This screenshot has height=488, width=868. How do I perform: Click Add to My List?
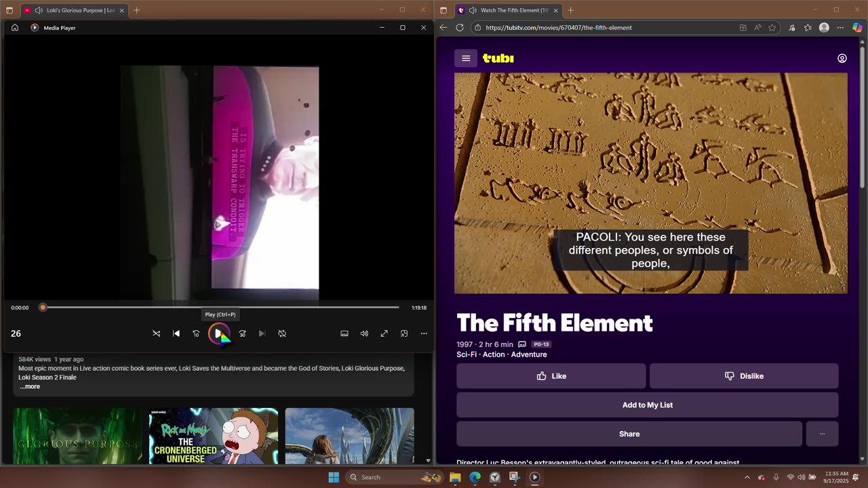(x=648, y=405)
